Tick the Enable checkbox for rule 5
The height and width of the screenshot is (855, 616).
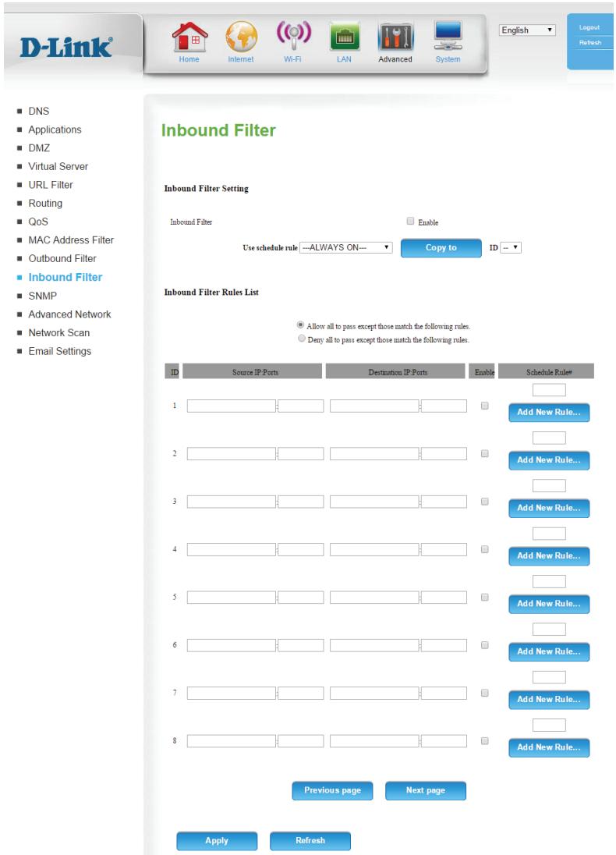(x=485, y=597)
